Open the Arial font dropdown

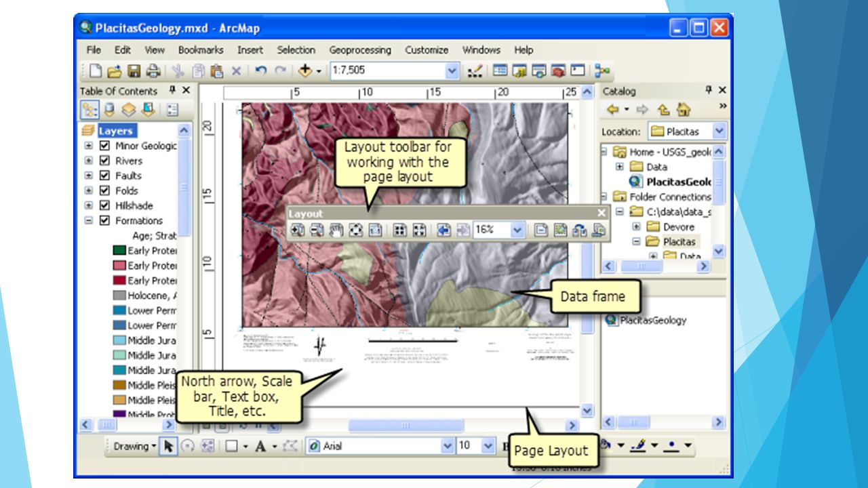[x=447, y=446]
